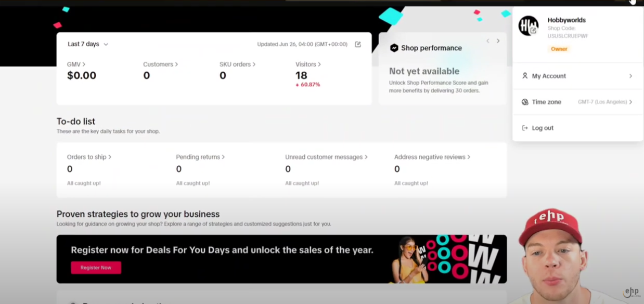Expand the Orders to ship task
The width and height of the screenshot is (644, 304).
pos(88,157)
